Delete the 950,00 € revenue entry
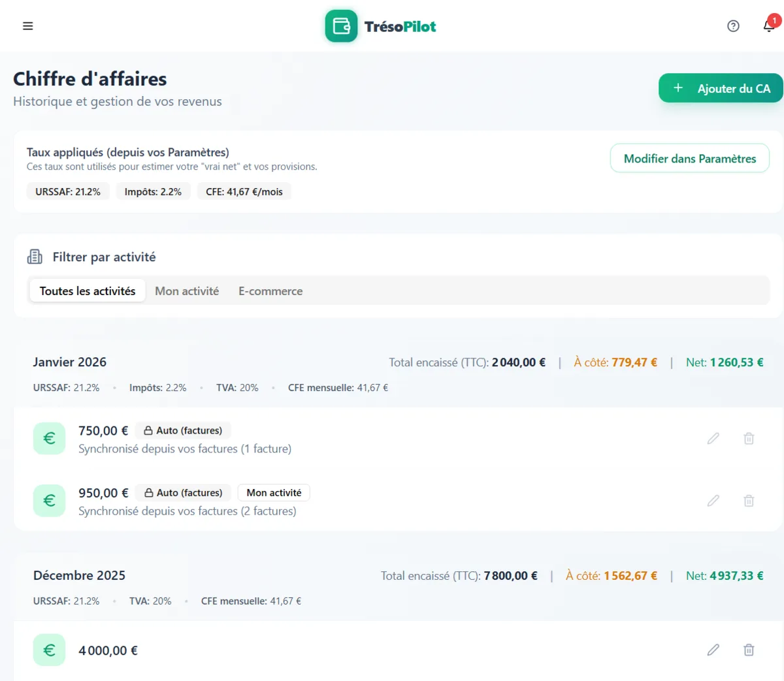784x681 pixels. point(749,501)
